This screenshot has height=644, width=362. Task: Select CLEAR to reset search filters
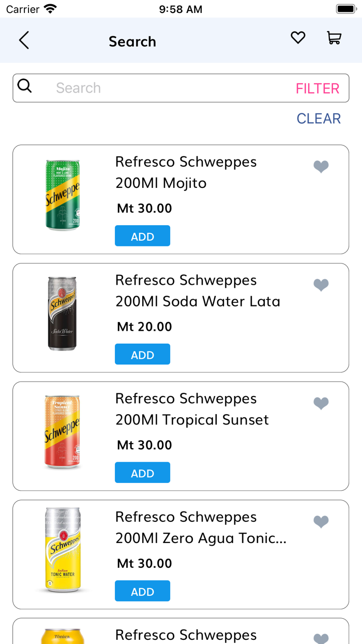click(x=319, y=119)
